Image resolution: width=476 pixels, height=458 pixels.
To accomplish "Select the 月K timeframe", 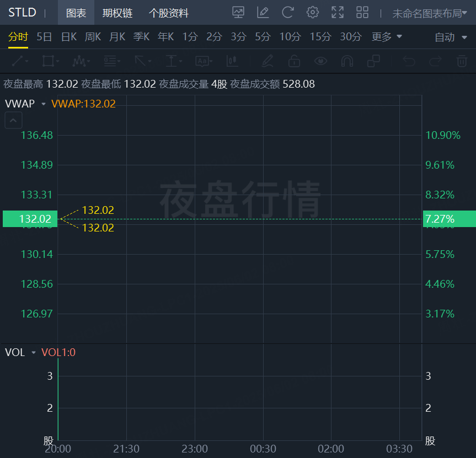I will pos(117,37).
